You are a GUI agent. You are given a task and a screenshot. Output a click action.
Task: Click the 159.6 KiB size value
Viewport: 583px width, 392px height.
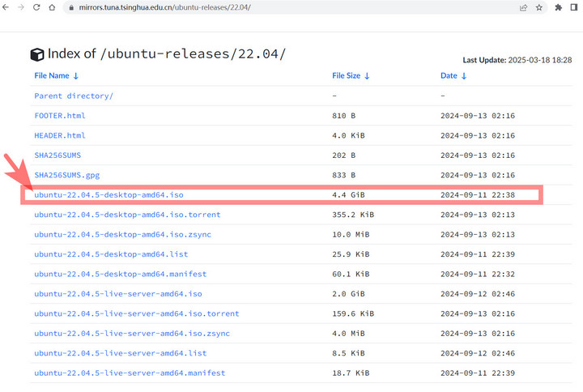[x=353, y=313]
